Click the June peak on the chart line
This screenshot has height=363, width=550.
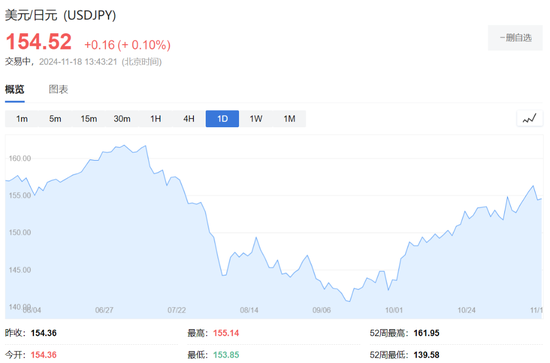click(124, 145)
